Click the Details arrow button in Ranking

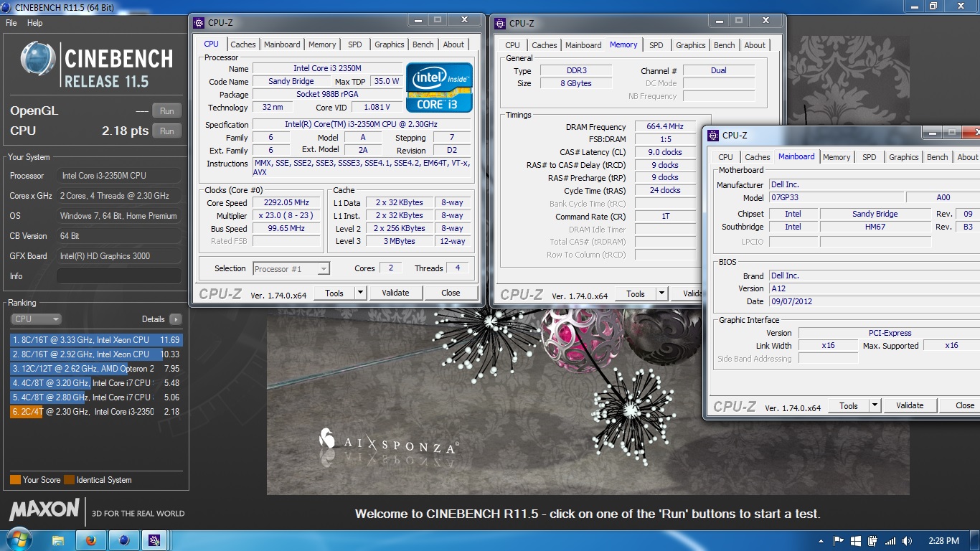click(176, 319)
